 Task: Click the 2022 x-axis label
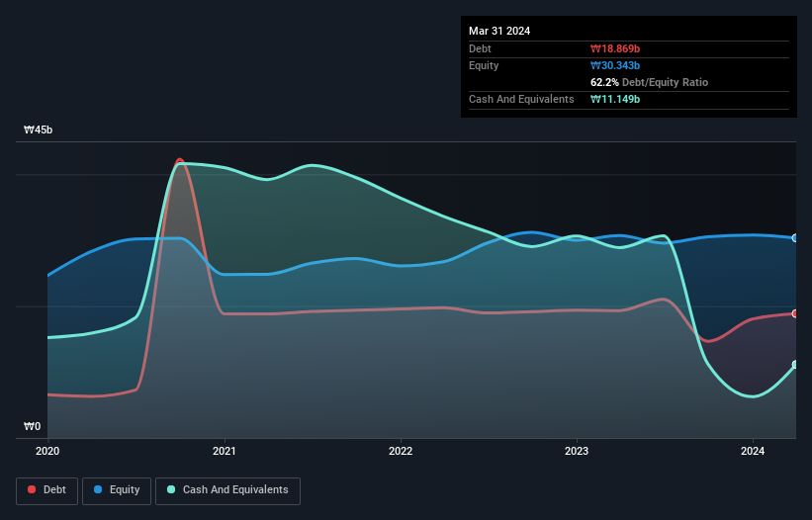pos(401,451)
